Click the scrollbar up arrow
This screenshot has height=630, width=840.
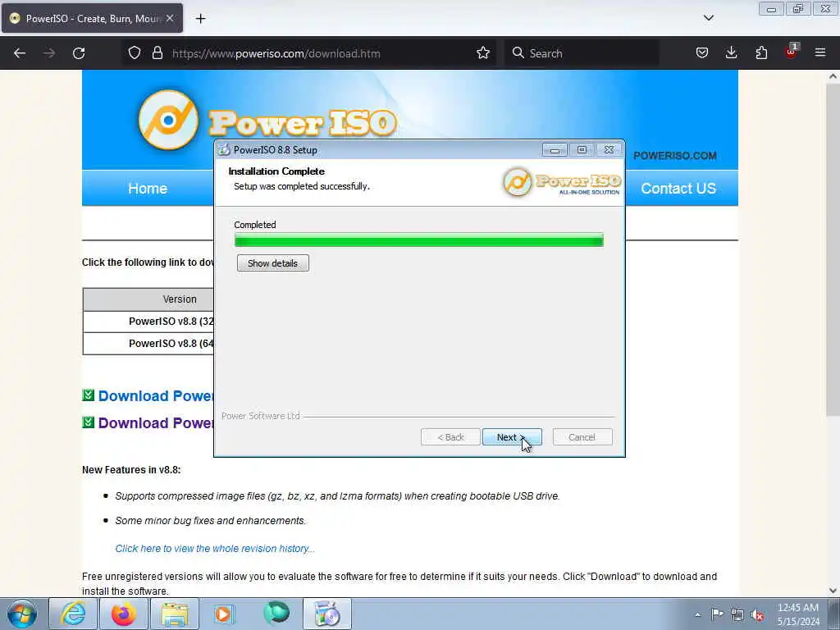point(833,76)
